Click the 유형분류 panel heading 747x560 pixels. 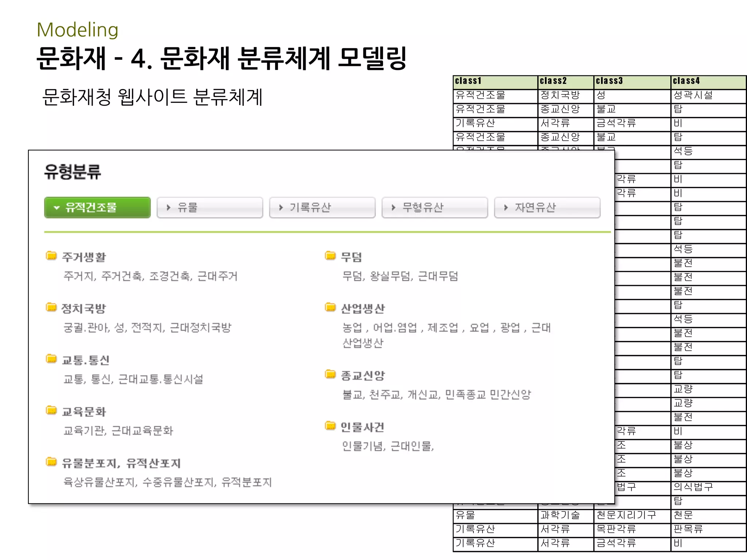tap(73, 172)
